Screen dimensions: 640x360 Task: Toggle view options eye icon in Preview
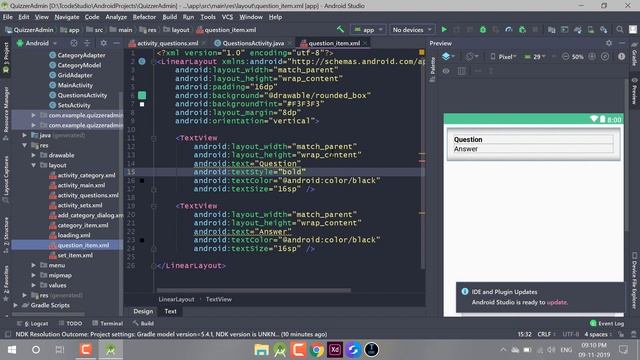click(446, 71)
